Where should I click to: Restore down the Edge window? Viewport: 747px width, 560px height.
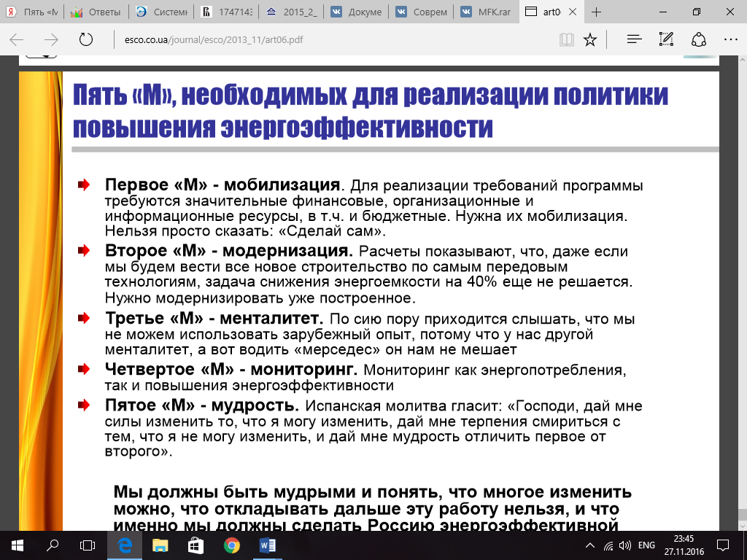pos(697,12)
